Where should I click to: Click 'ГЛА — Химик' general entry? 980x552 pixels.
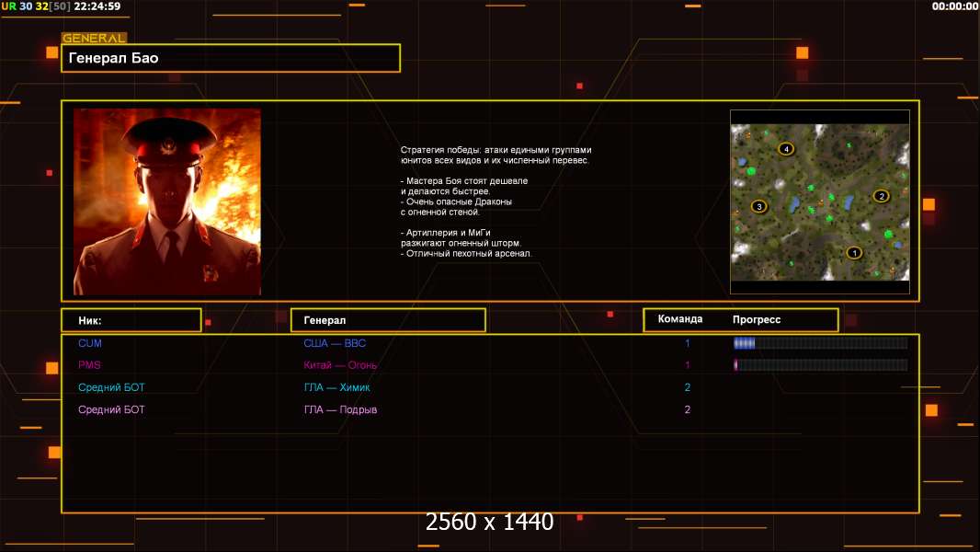336,387
